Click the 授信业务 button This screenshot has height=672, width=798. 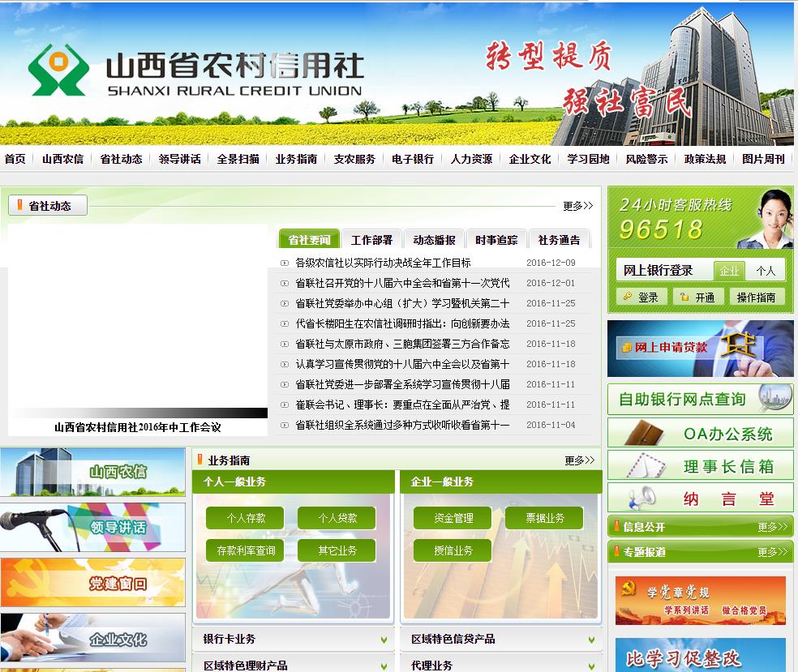click(453, 550)
